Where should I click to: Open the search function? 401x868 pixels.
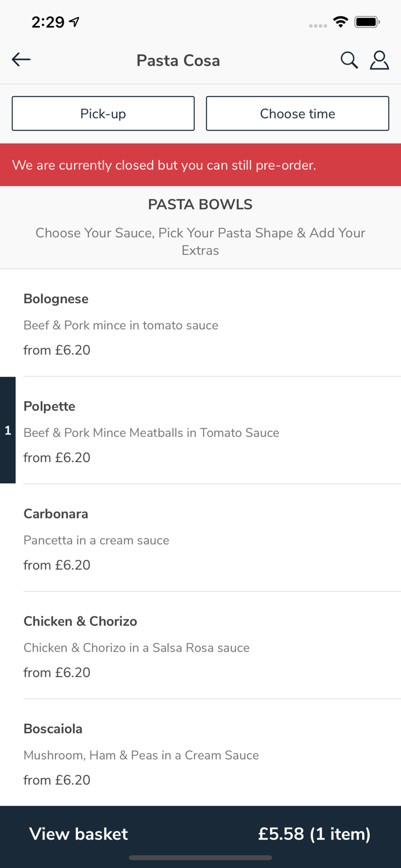point(350,59)
